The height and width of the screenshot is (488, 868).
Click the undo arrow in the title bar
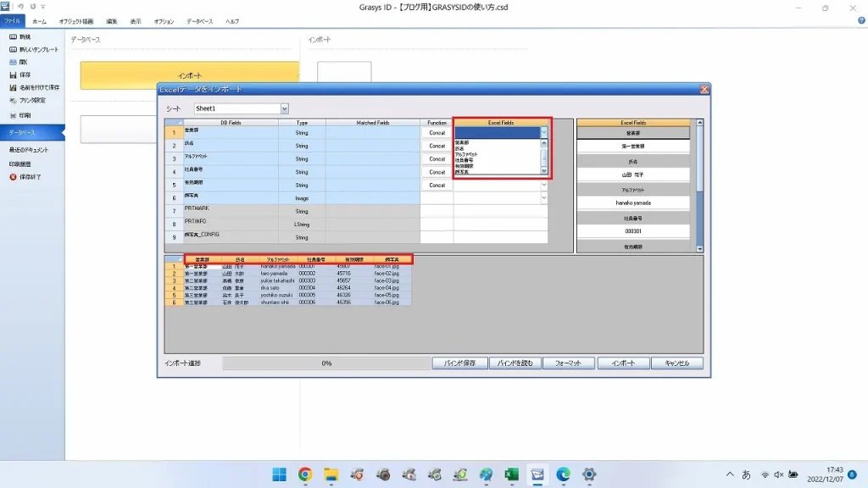[20, 7]
